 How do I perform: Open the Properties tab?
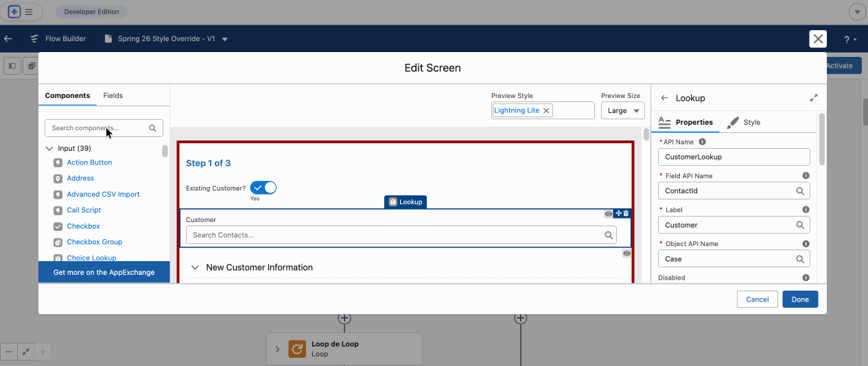point(685,122)
